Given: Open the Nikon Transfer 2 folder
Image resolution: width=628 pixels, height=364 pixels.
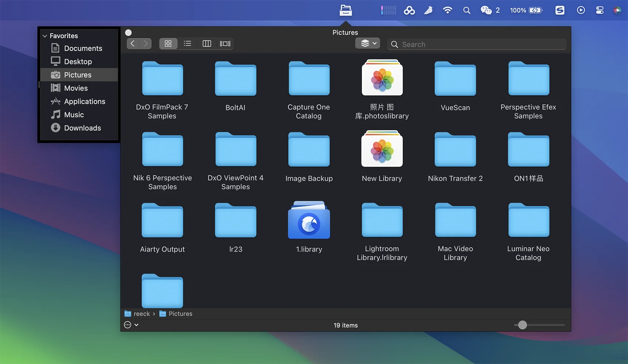Looking at the screenshot, I should (x=455, y=149).
